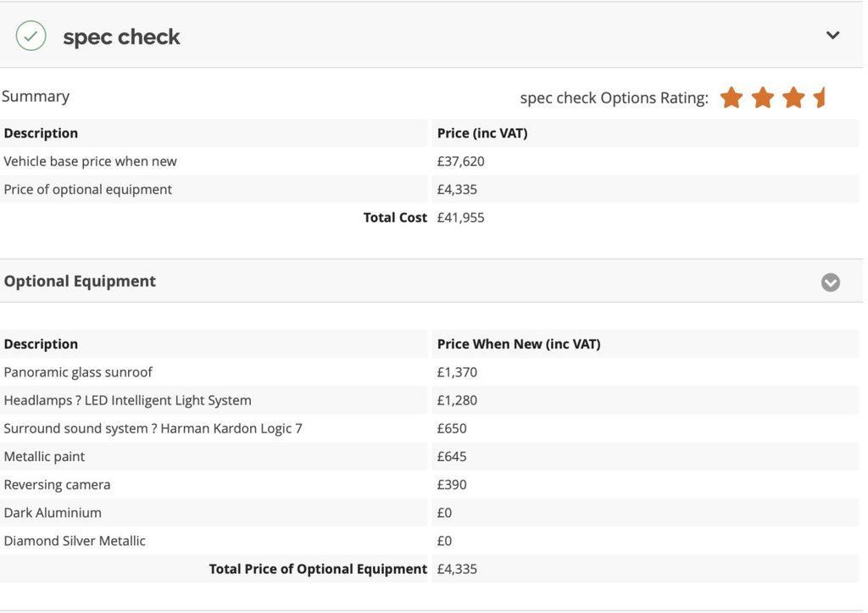Click the second orange rating star
868x613 pixels.
click(762, 98)
